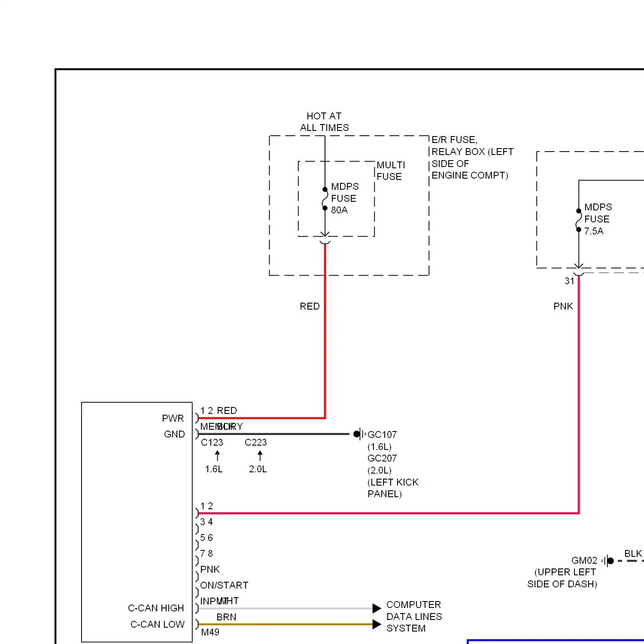Click the UPPER LEFT SIDE OF DASH text
This screenshot has width=644, height=644.
pos(562,578)
